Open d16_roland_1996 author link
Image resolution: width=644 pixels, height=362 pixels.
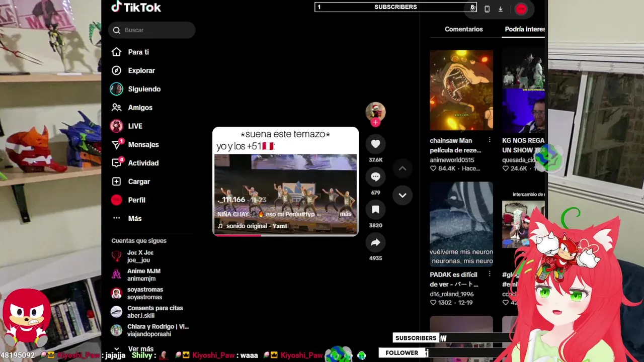(452, 294)
